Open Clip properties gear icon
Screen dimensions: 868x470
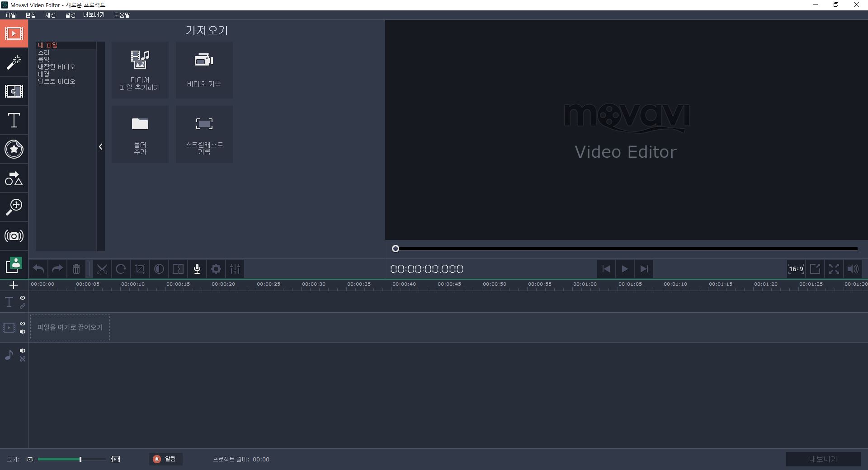(x=216, y=269)
